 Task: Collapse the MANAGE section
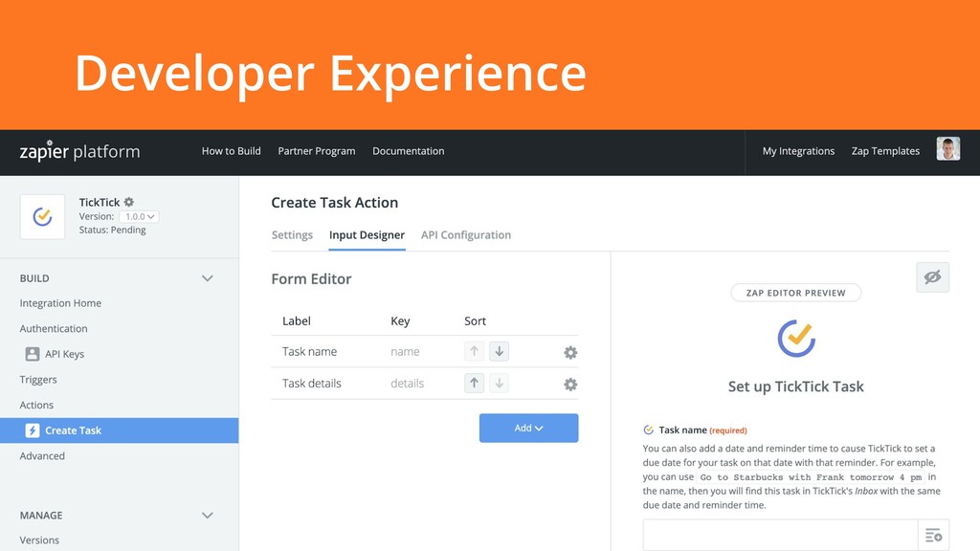coord(207,516)
